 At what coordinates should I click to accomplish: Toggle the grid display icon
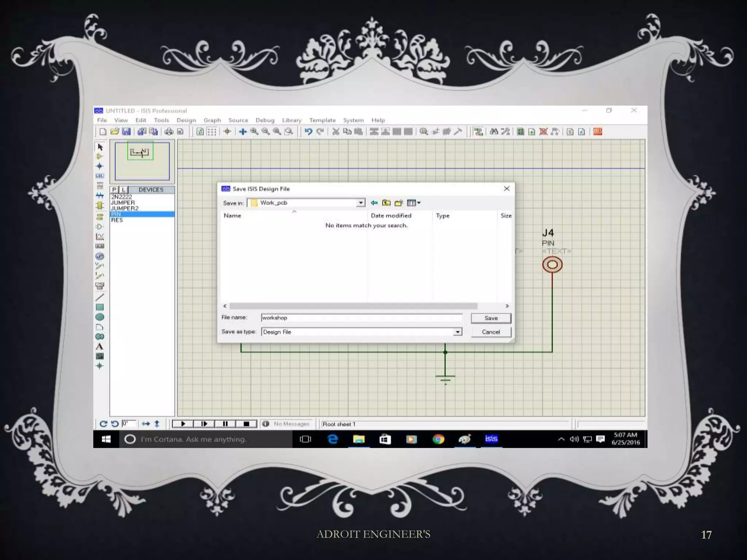coord(212,132)
